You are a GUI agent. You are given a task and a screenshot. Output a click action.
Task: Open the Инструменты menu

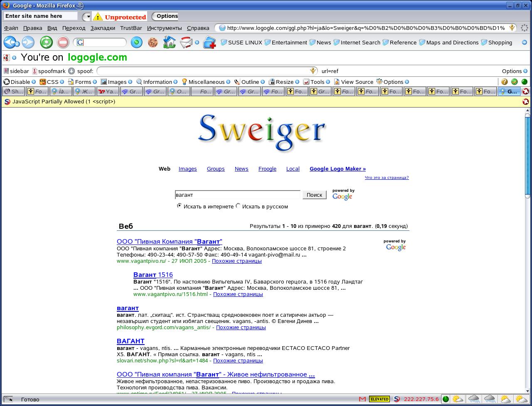click(164, 28)
